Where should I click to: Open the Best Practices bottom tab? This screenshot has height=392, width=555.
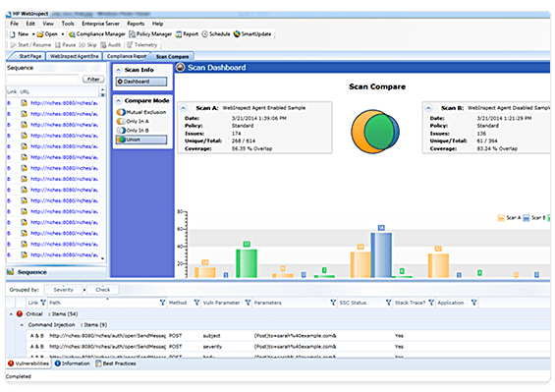[116, 364]
